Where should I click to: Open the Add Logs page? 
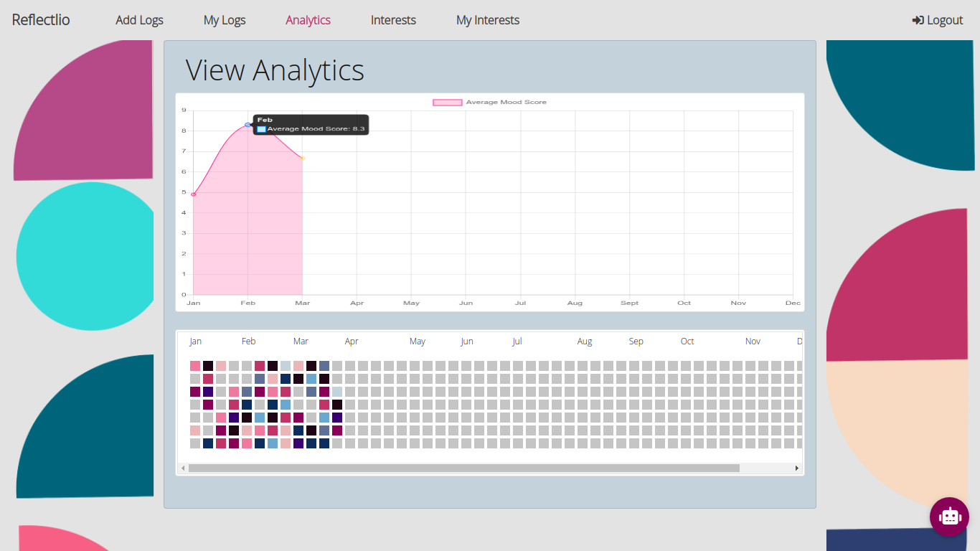click(x=139, y=20)
